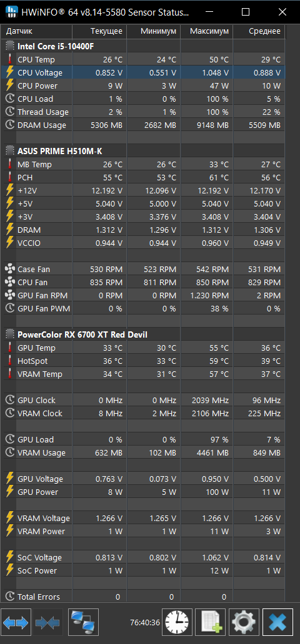Viewport: 300px width, 644px height.
Task: Click the +12V lightning icon
Action: point(9,190)
